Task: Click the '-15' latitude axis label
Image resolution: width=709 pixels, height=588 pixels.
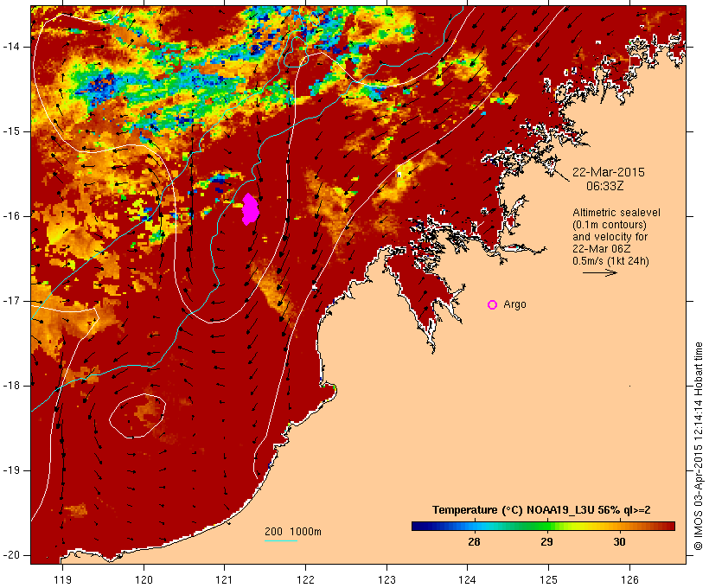Action: 10,131
